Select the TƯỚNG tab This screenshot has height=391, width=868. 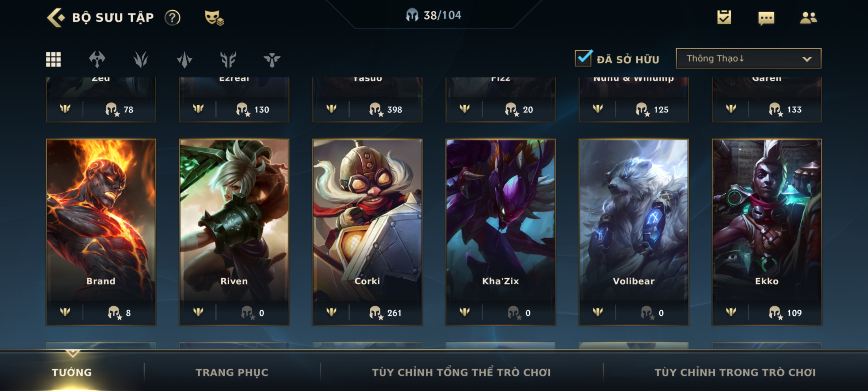click(72, 372)
